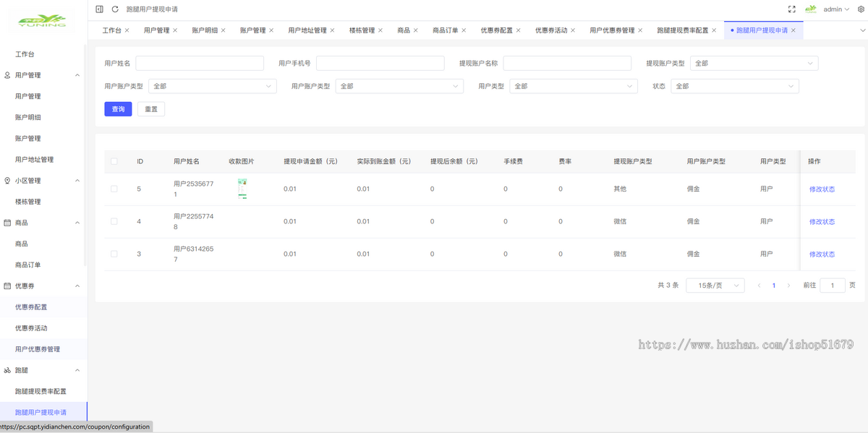868x433 pixels.
Task: Click the 商品 menu group icon
Action: point(7,223)
